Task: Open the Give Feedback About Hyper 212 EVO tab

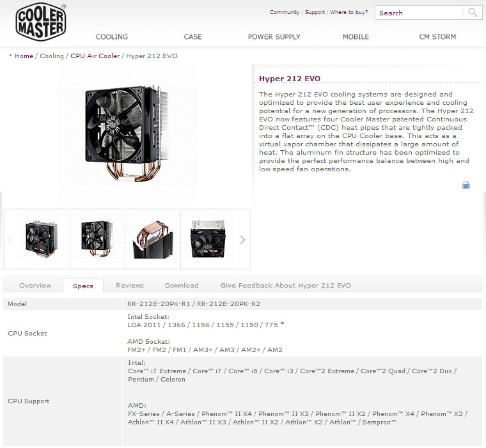Action: [x=285, y=285]
